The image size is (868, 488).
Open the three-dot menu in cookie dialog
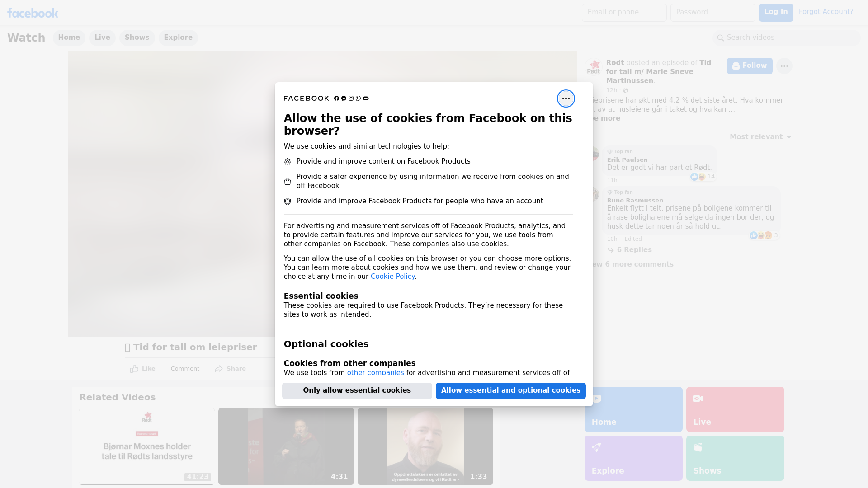point(566,99)
